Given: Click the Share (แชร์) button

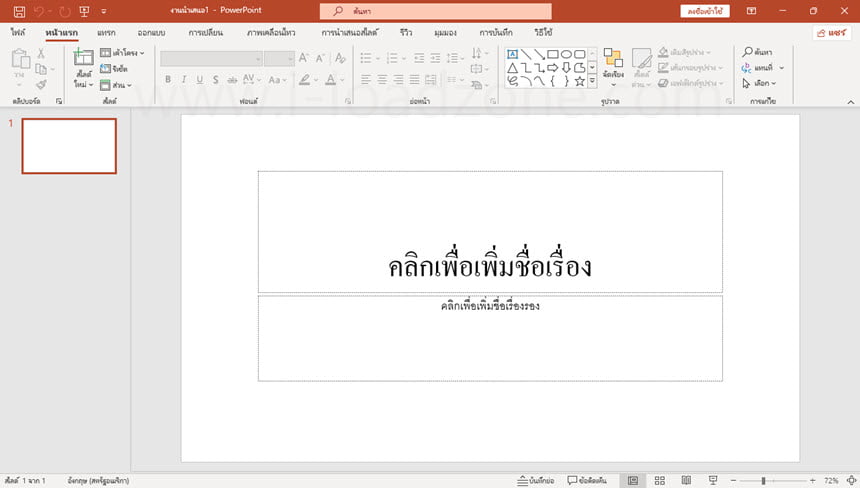Looking at the screenshot, I should [x=831, y=33].
